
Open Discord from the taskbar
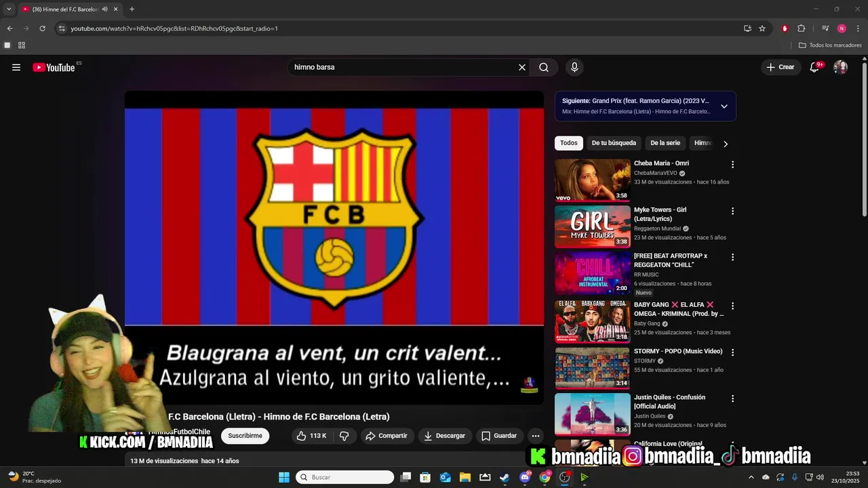pos(525,477)
